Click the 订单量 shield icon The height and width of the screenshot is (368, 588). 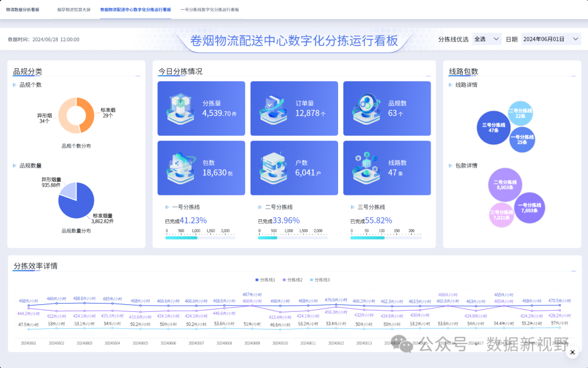pos(272,109)
